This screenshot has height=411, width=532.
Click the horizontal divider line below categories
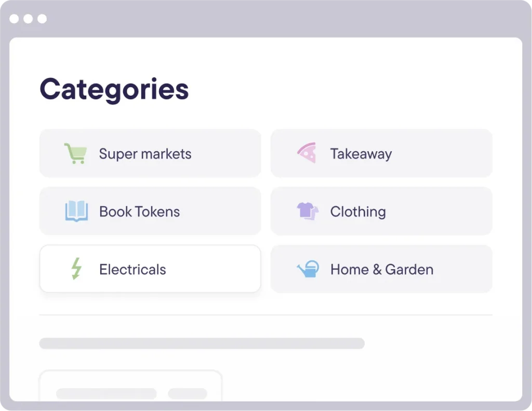266,315
